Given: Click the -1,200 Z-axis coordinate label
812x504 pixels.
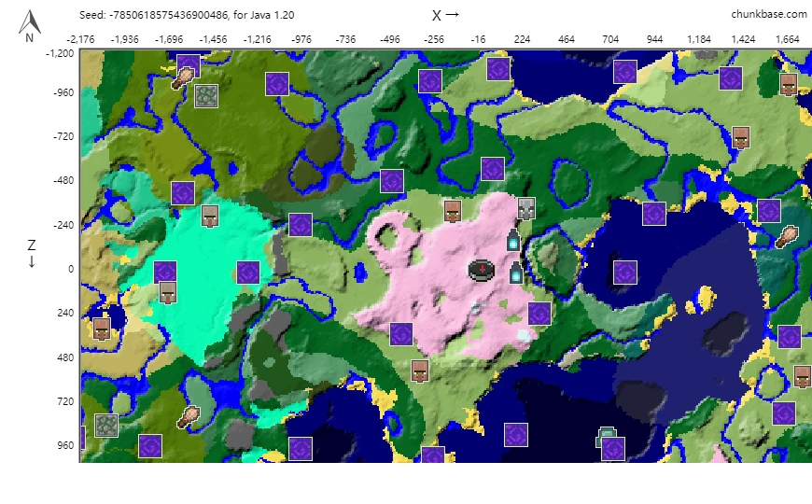Looking at the screenshot, I should coord(60,53).
